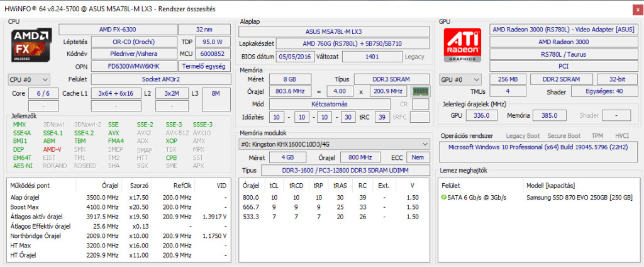644x267 pixels.
Task: Click the OPN value FD6300WMW6KHK
Action: [134, 66]
